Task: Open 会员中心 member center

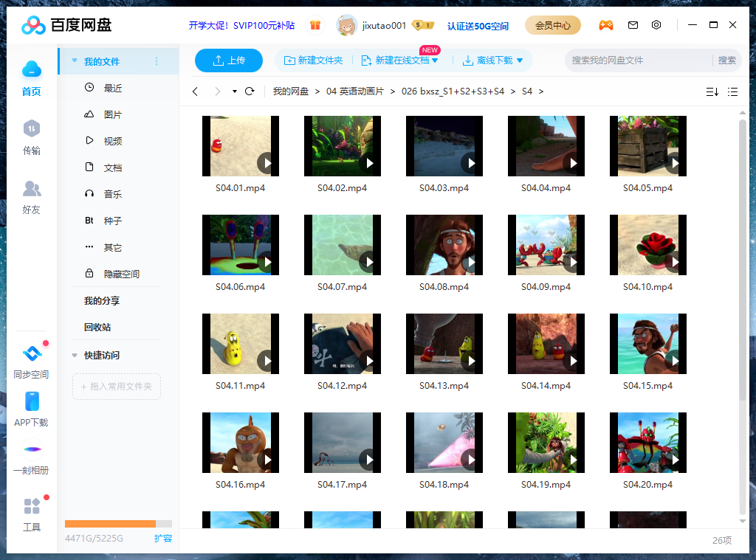Action: [x=552, y=25]
